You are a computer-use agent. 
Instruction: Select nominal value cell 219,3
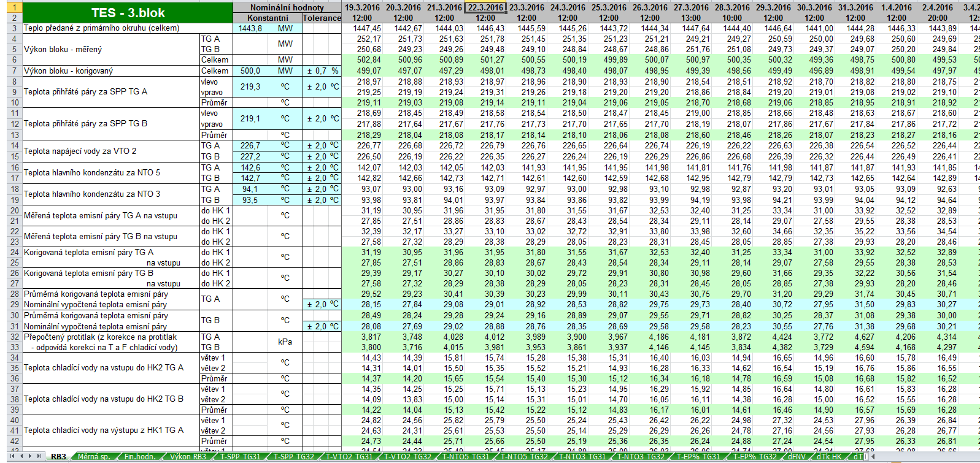[x=250, y=86]
